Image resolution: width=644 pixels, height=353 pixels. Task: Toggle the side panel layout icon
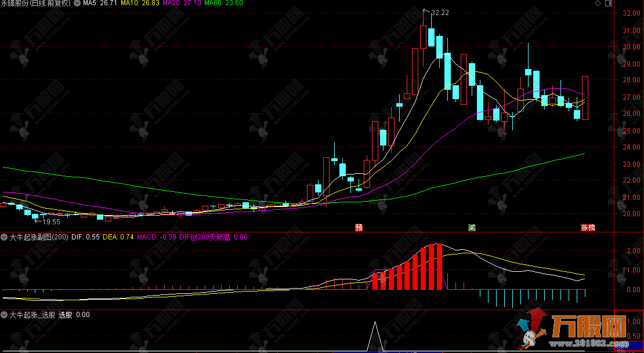609,3
